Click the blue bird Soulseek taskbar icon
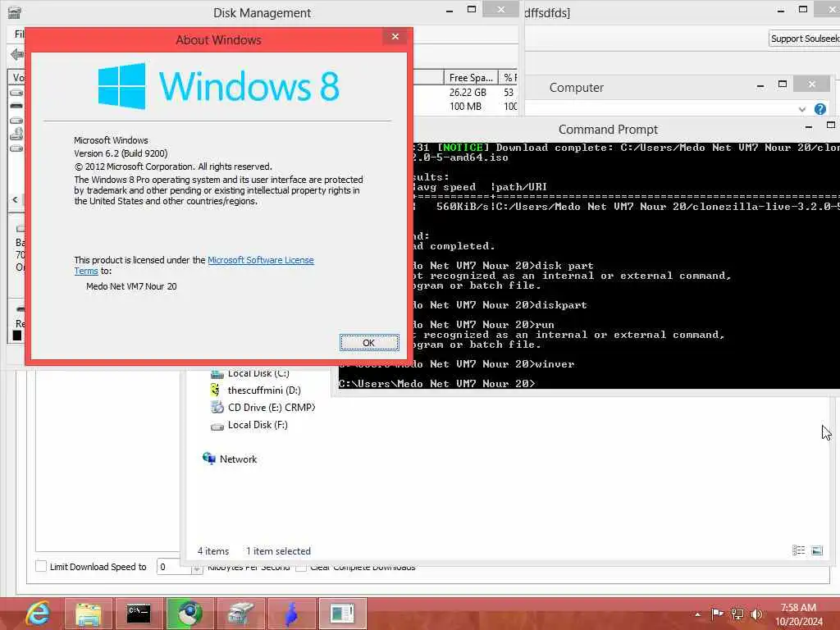The width and height of the screenshot is (840, 630). click(291, 614)
